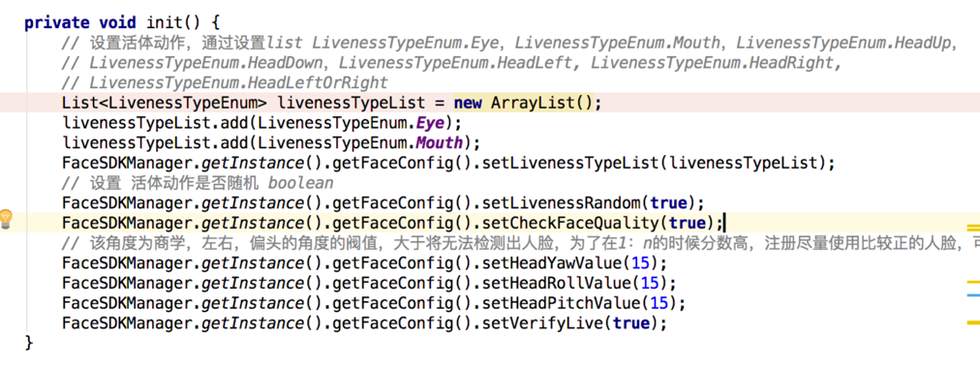The height and width of the screenshot is (367, 980).
Task: Click comment text "LivenessTypeEnum.HeadLeftOrRight"
Action: [x=239, y=82]
